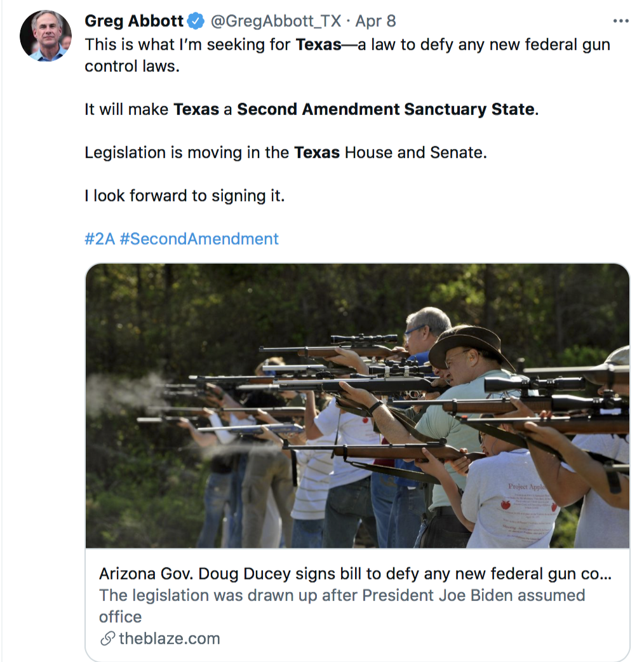Screen dimensions: 644x662
Task: Click the Apr 8 timestamp
Action: pos(377,20)
